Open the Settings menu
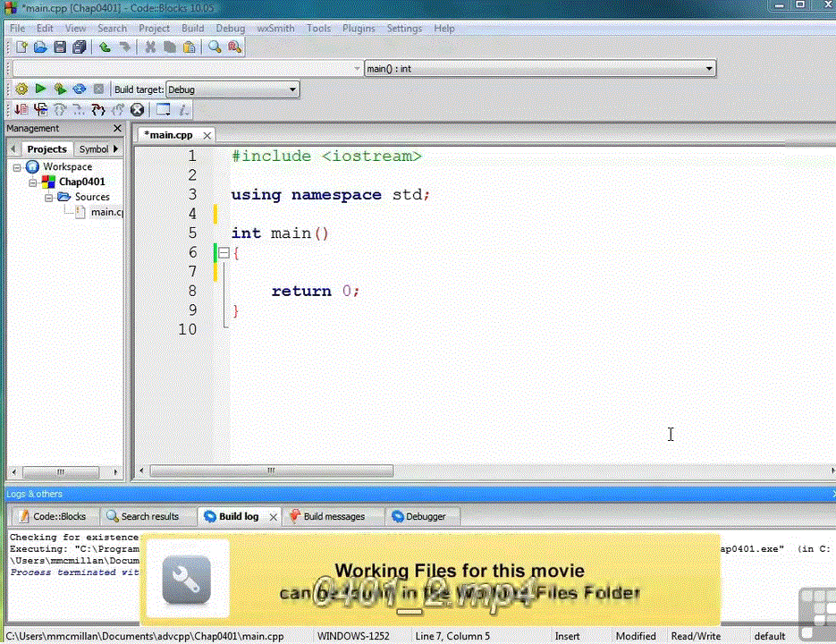The image size is (836, 644). (x=404, y=29)
